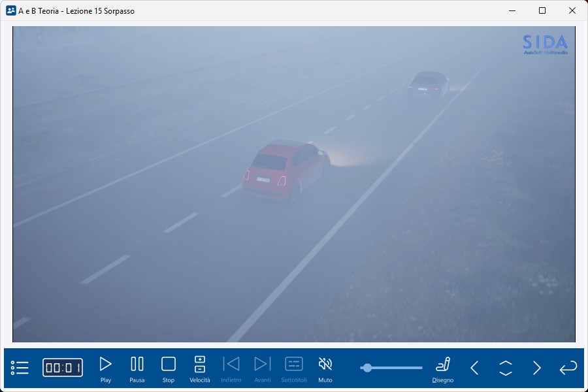This screenshot has width=588, height=392.
Task: Click the volume slider handle
Action: coord(367,368)
